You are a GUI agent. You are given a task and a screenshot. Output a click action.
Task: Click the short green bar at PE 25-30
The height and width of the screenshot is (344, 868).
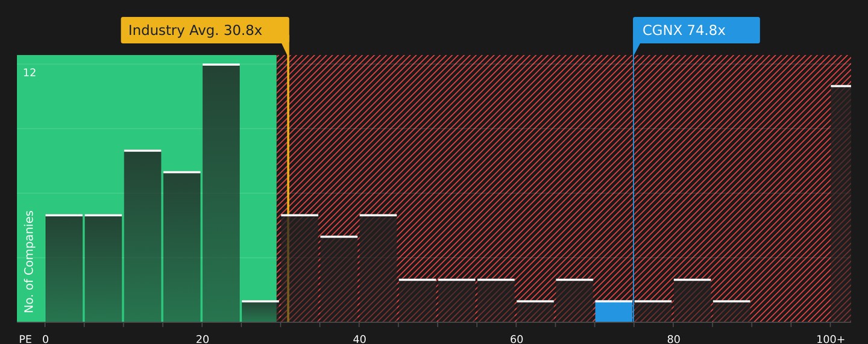(260, 311)
